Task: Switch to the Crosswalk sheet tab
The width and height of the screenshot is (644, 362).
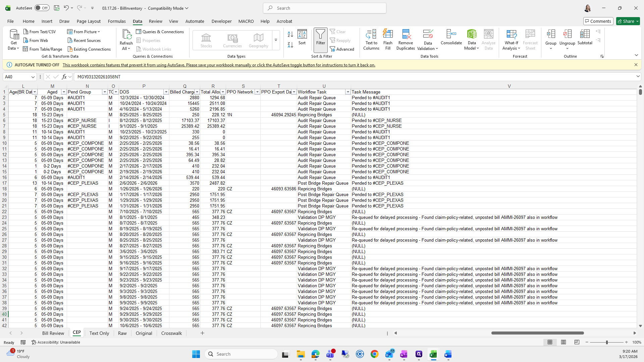Action: [x=171, y=333]
